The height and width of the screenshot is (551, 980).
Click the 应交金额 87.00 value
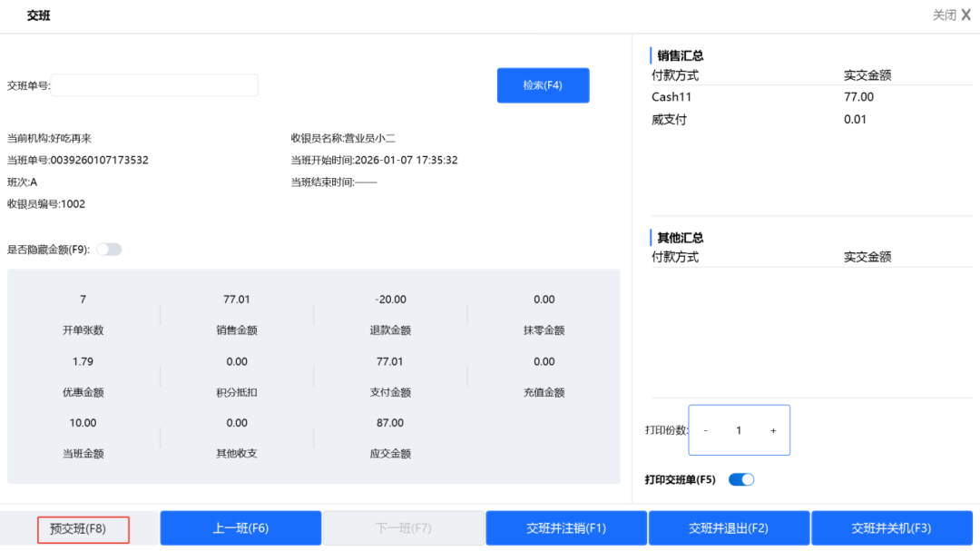click(x=389, y=423)
